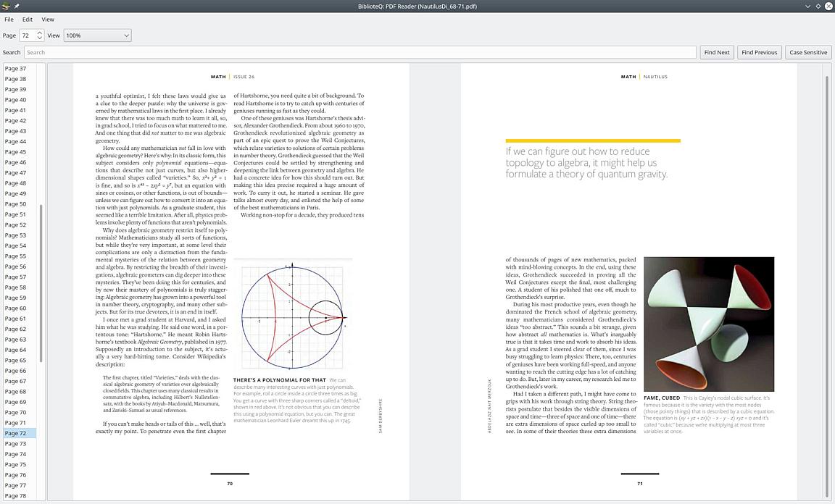Click the Find Next button
The height and width of the screenshot is (504, 835).
click(717, 52)
